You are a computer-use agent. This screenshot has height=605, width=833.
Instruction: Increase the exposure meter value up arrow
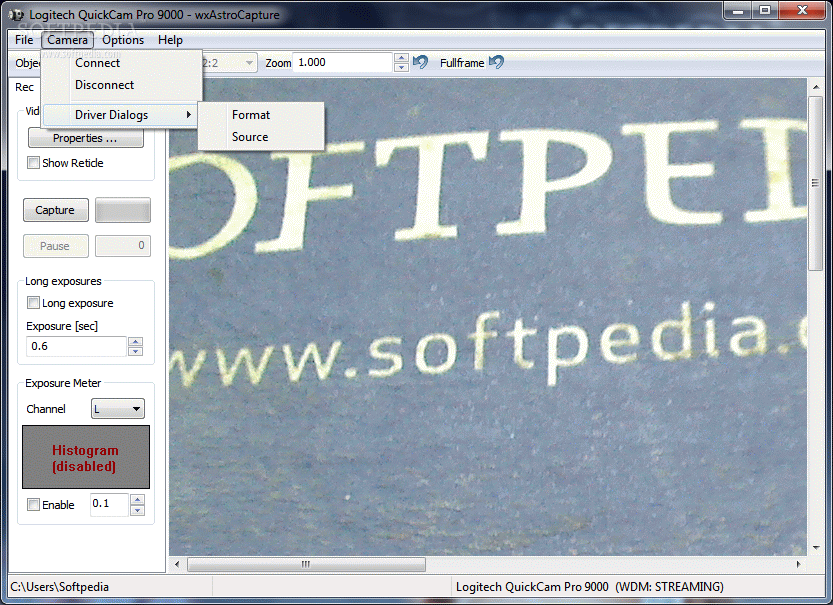[138, 499]
